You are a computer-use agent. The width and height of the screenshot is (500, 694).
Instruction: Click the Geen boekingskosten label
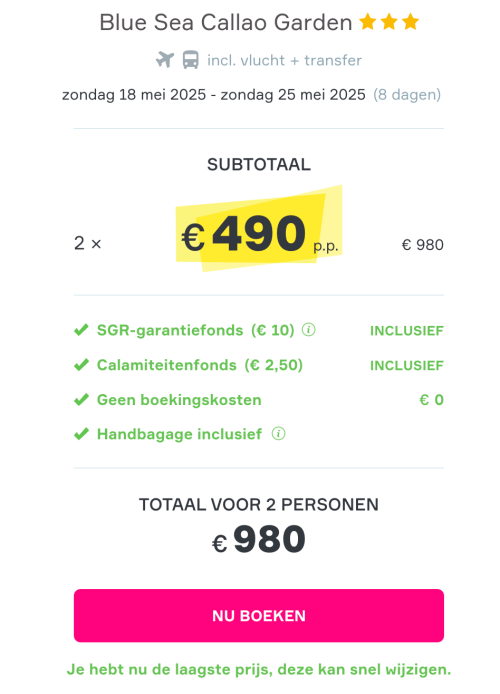coord(179,400)
